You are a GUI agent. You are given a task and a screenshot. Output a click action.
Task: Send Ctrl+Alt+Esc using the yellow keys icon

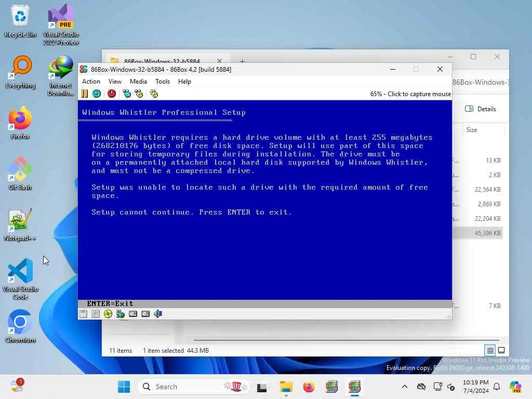(139, 94)
